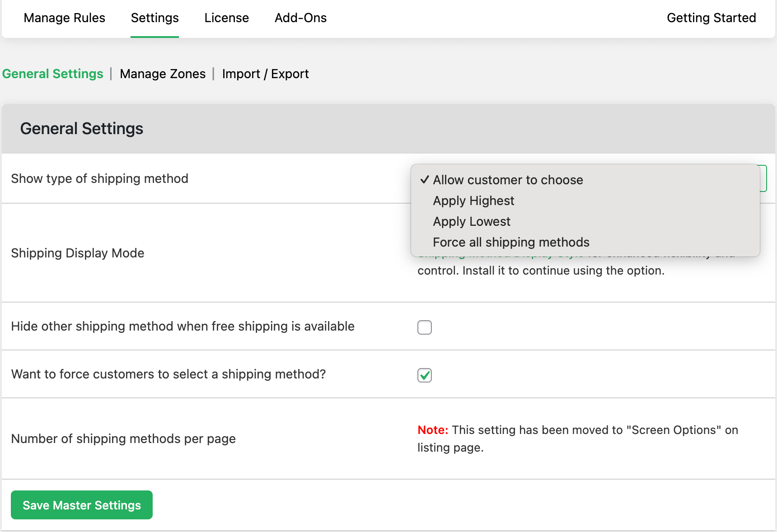
Task: Pick 'Force all shipping methods' option
Action: [x=511, y=242]
